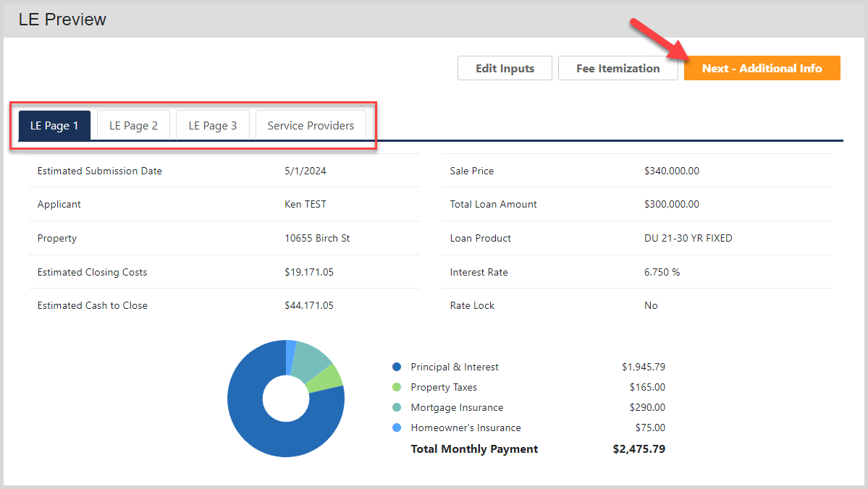This screenshot has width=868, height=489.
Task: Click the Principal & Interest legend dot
Action: click(x=397, y=367)
